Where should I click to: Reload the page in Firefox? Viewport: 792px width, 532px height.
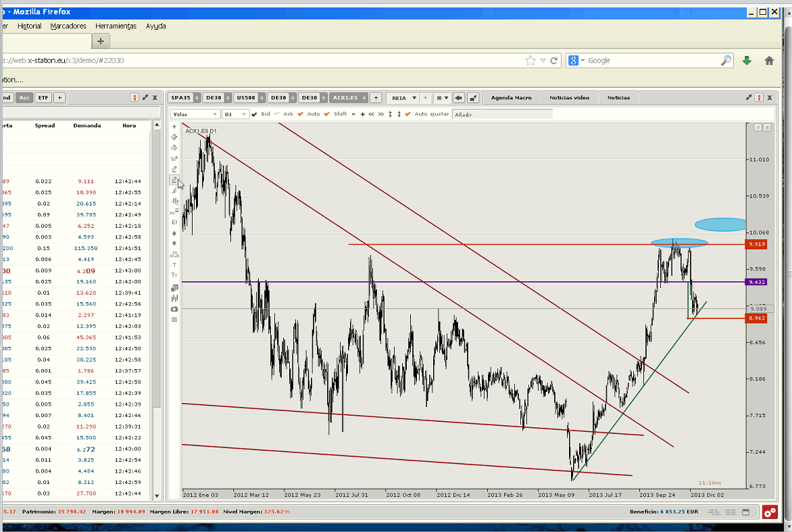click(553, 61)
